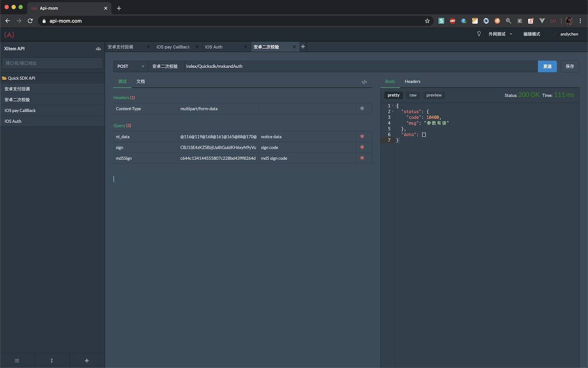Image resolution: width=588 pixels, height=368 pixels.
Task: Switch to response Headers tab
Action: [x=413, y=81]
